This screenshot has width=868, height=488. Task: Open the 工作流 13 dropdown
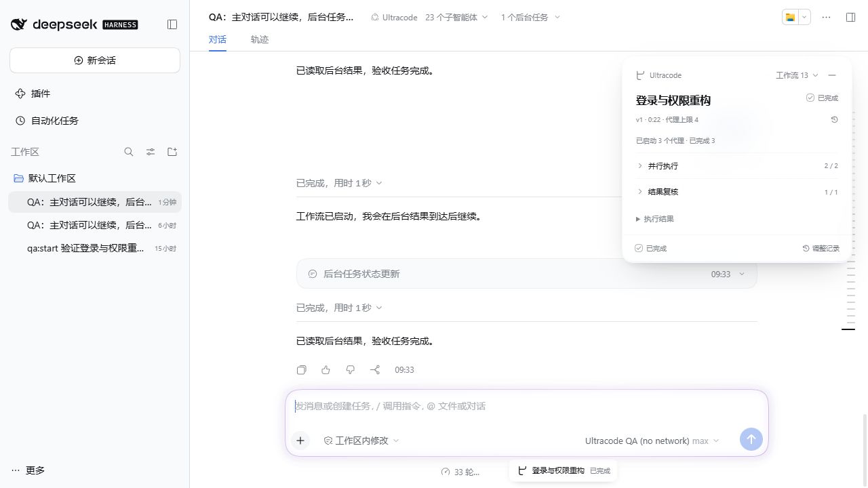(797, 75)
